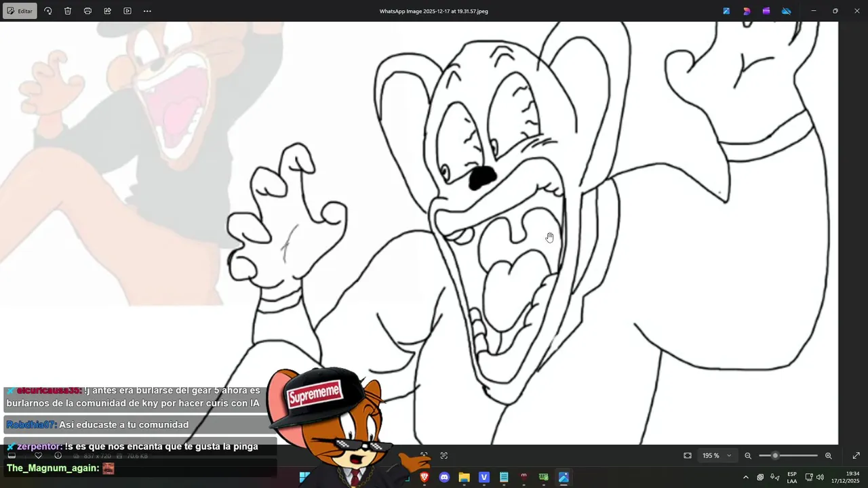
Task: Open the green hardware monitor taskbar icon
Action: 543,477
